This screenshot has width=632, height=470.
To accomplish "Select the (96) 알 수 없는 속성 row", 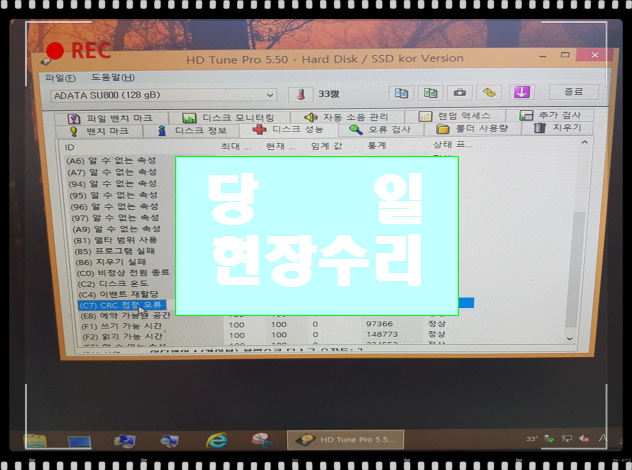I will [x=115, y=206].
